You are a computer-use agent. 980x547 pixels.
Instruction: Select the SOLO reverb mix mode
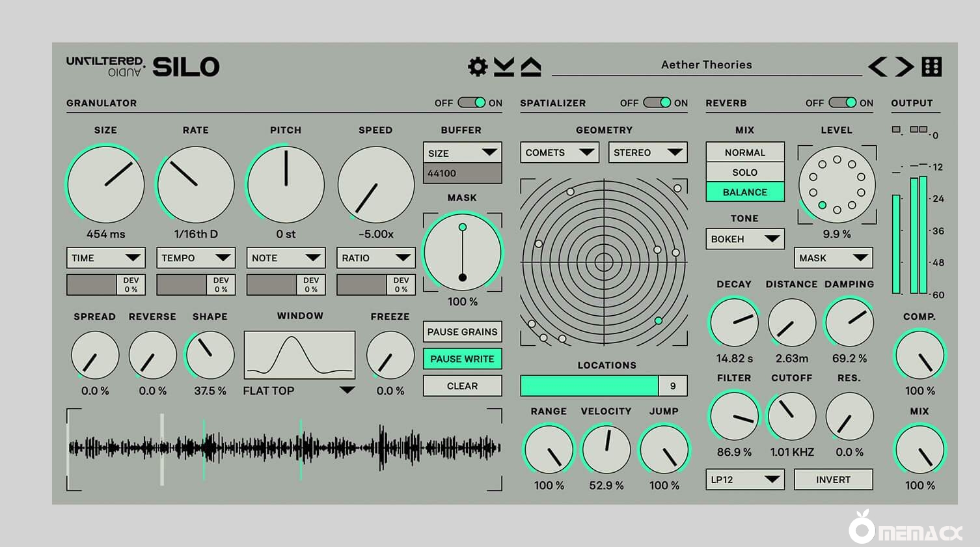click(x=744, y=173)
